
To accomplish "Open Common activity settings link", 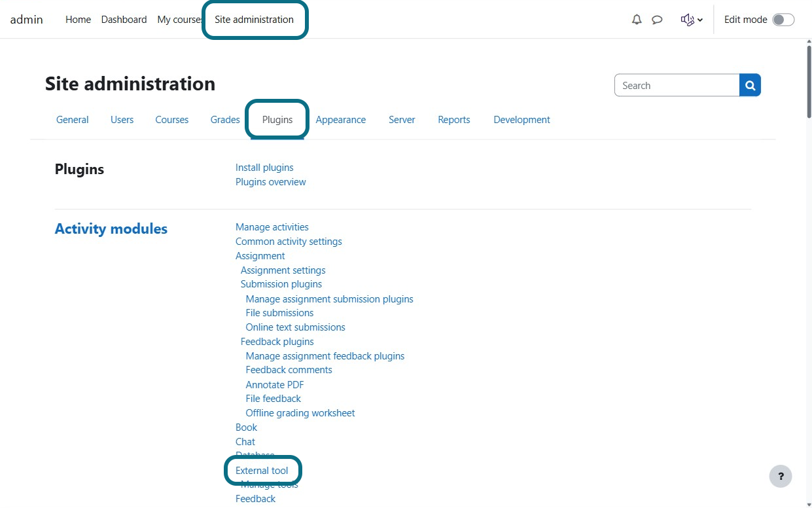I will click(289, 242).
